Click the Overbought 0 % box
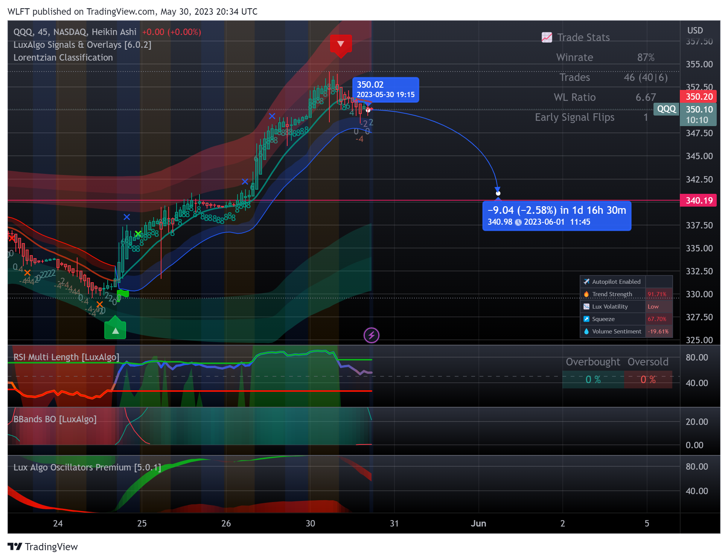The image size is (728, 560). [593, 379]
